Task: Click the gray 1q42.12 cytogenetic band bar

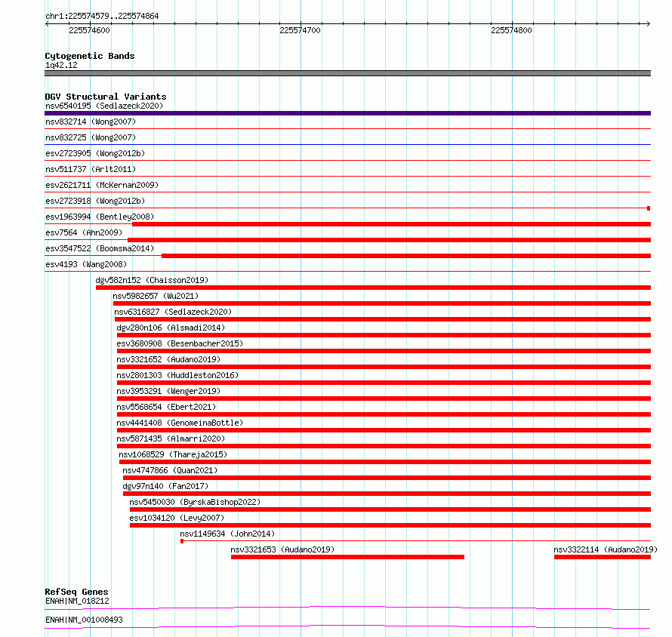Action: click(347, 73)
